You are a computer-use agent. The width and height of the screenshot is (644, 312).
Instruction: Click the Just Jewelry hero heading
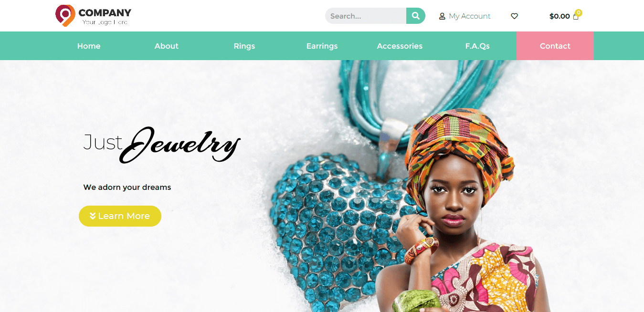(161, 145)
